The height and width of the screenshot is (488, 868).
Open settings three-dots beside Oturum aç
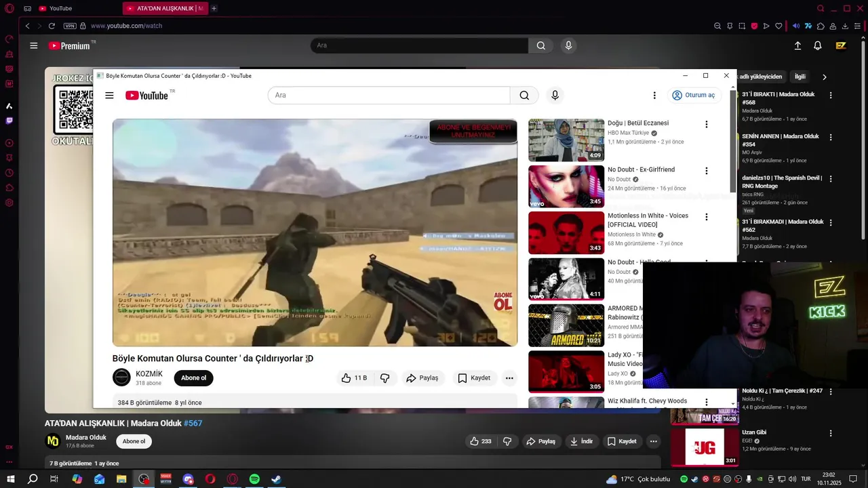pos(654,96)
